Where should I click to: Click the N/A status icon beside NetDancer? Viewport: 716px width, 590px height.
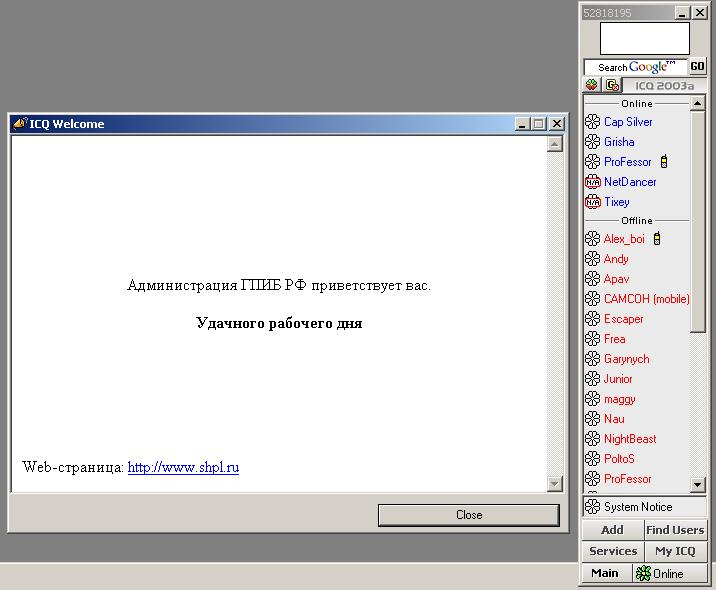(x=592, y=182)
